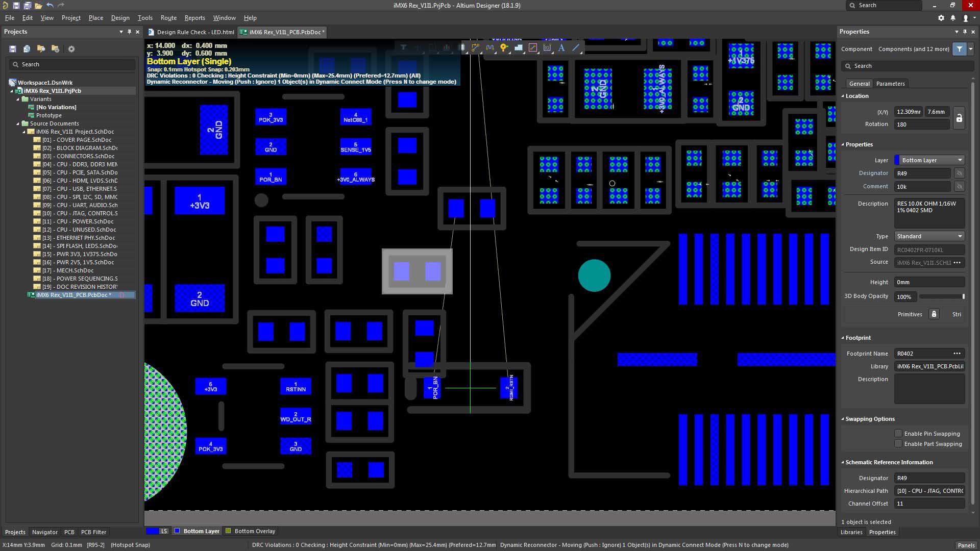Image resolution: width=980 pixels, height=551 pixels.
Task: Click the place polygon pour icon
Action: [x=519, y=47]
